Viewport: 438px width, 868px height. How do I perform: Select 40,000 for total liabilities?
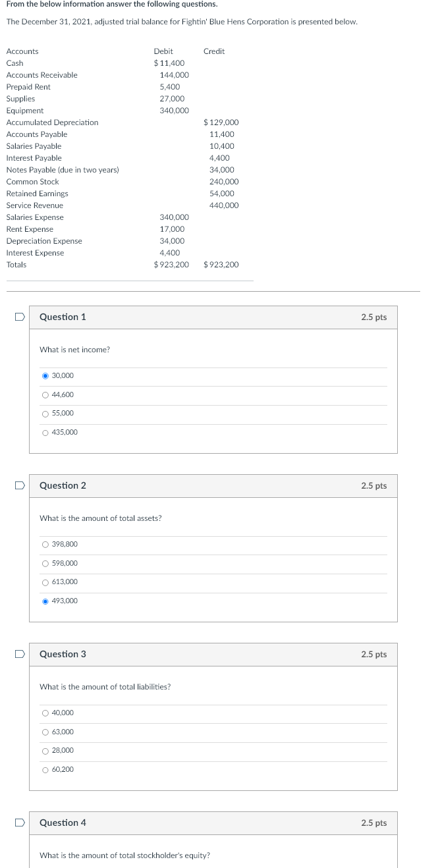[45, 713]
